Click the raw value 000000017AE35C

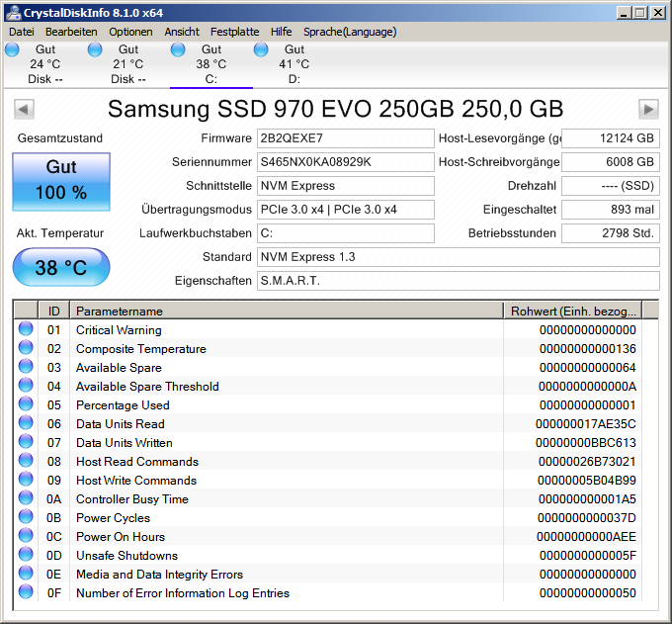click(585, 424)
